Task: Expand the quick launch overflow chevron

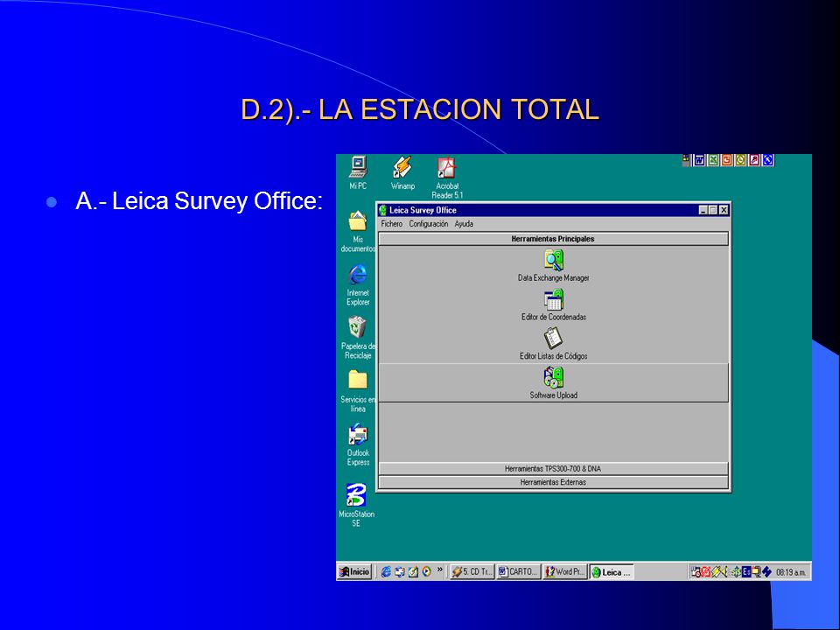Action: pyautogui.click(x=440, y=570)
